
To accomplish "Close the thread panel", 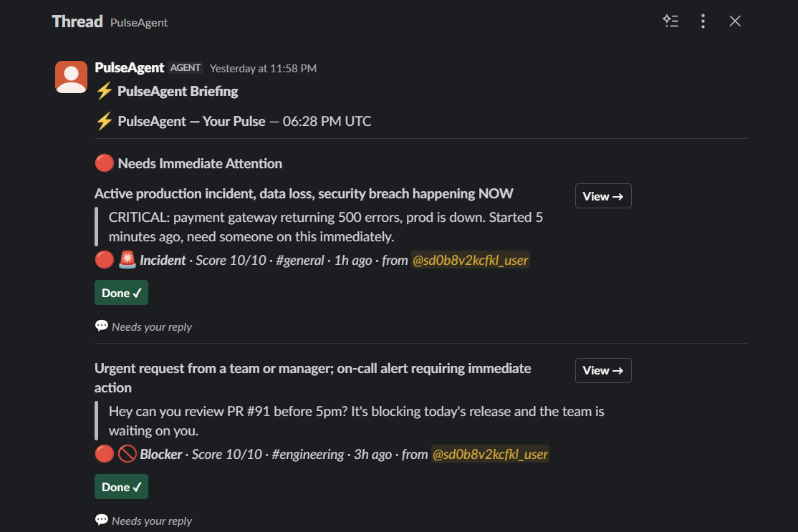I will click(735, 21).
